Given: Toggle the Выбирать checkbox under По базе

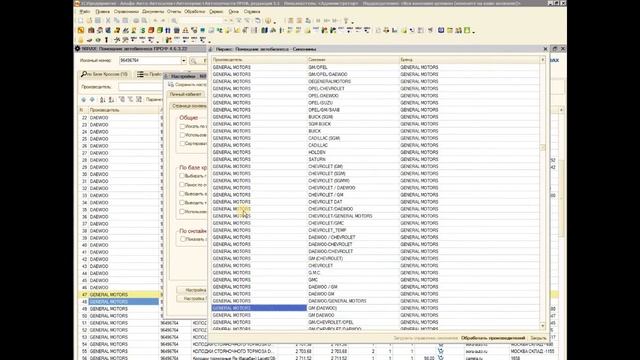Looking at the screenshot, I should pyautogui.click(x=182, y=176).
